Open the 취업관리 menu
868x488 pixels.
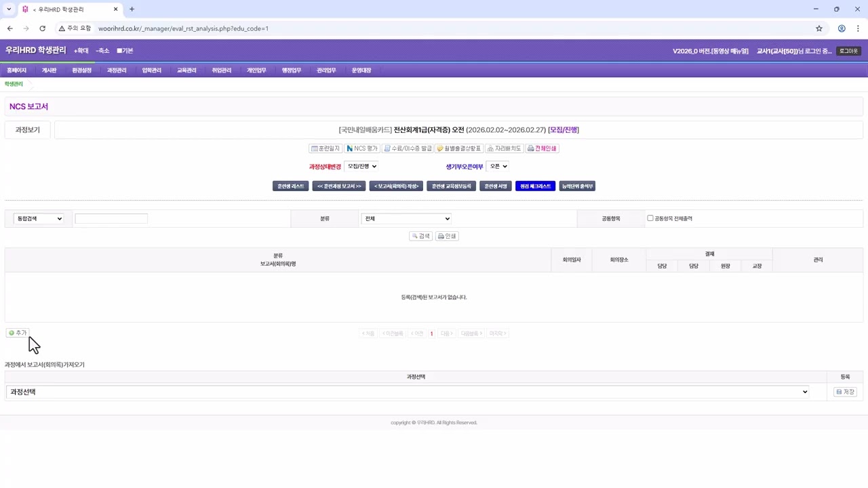click(x=221, y=70)
